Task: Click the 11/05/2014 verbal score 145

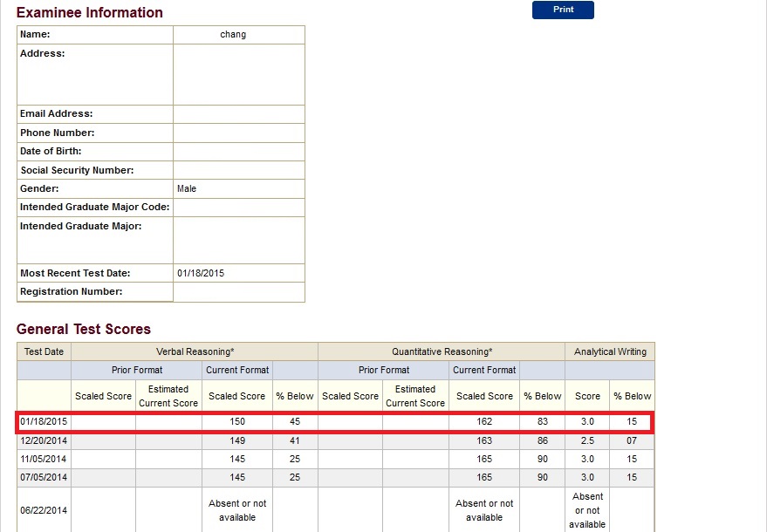Action: click(237, 459)
